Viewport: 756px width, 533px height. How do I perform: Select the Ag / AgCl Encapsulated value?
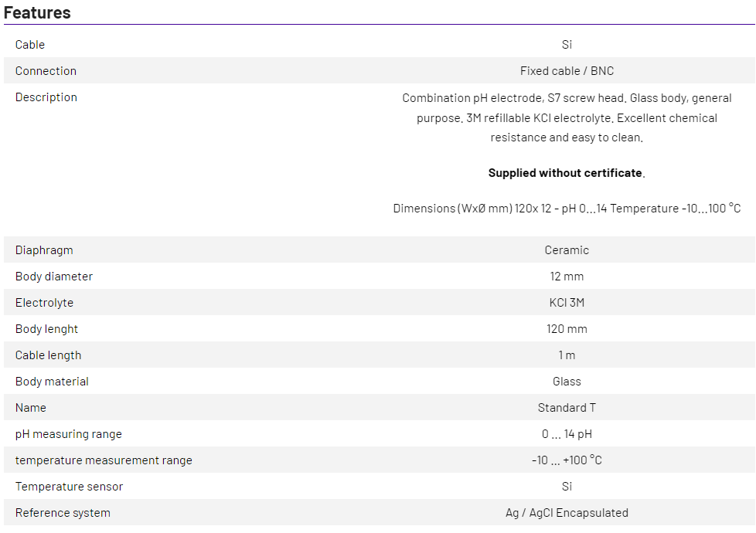pos(567,513)
